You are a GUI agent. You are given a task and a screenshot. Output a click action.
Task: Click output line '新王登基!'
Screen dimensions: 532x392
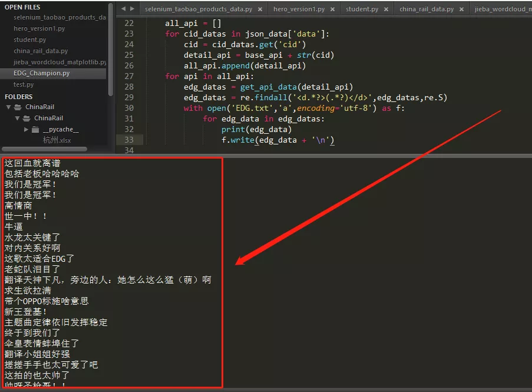tap(25, 312)
